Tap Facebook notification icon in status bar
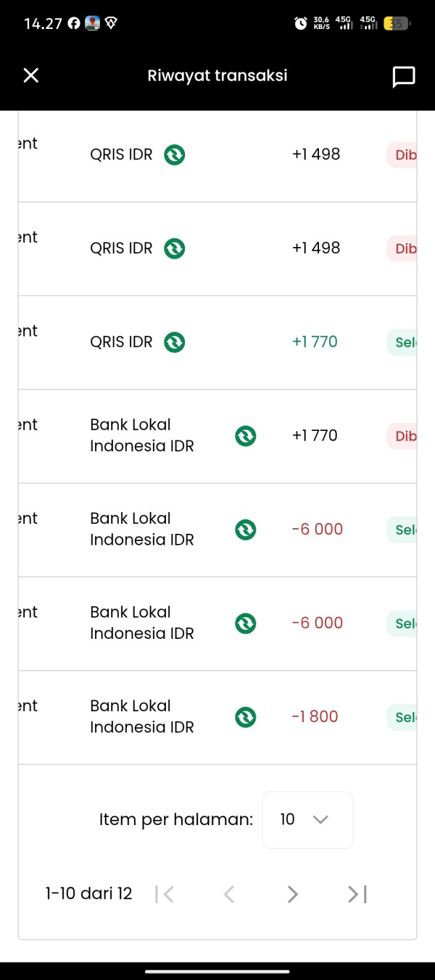 click(74, 23)
